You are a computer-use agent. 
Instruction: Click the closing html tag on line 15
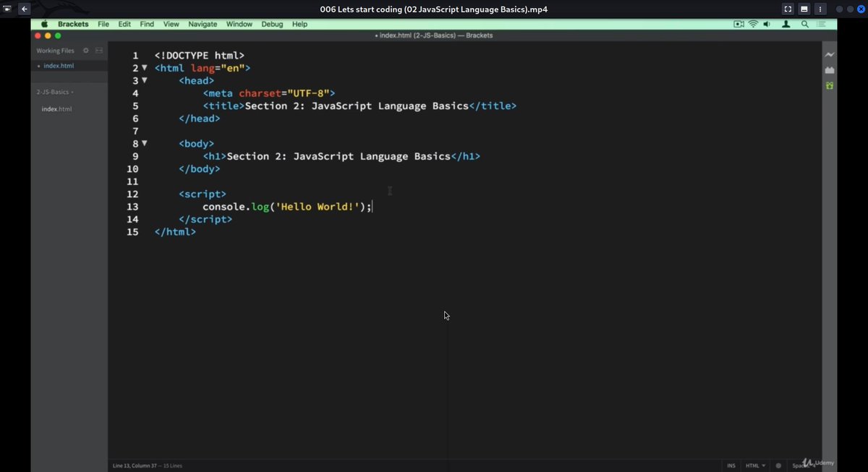175,232
